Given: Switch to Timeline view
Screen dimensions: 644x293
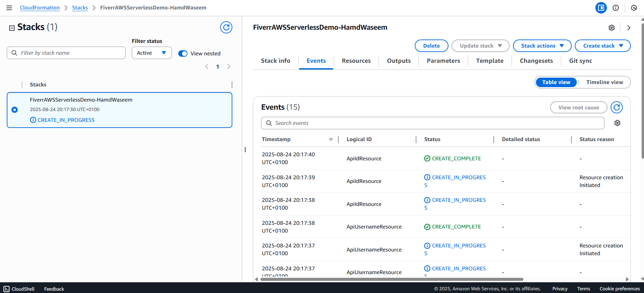Looking at the screenshot, I should click(x=604, y=82).
